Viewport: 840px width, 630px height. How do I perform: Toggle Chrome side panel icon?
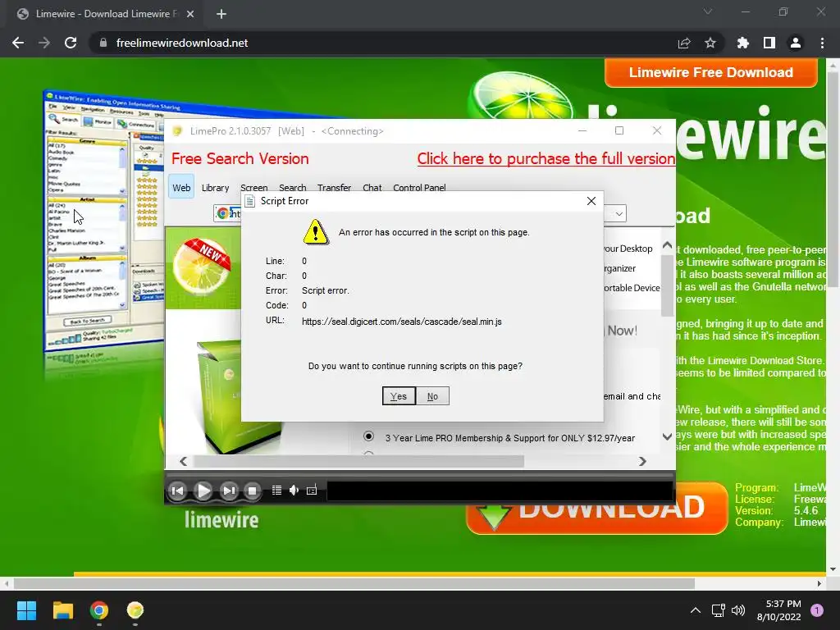(769, 43)
